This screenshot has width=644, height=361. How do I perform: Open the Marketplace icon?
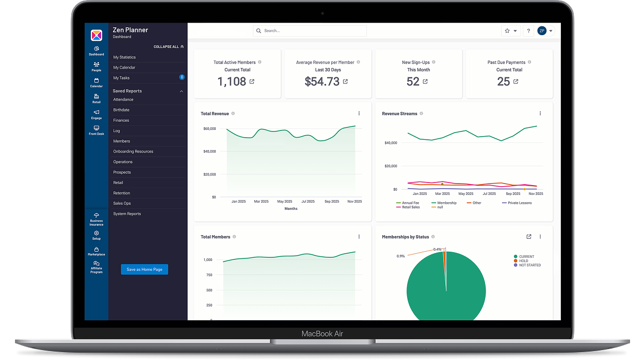point(96,251)
